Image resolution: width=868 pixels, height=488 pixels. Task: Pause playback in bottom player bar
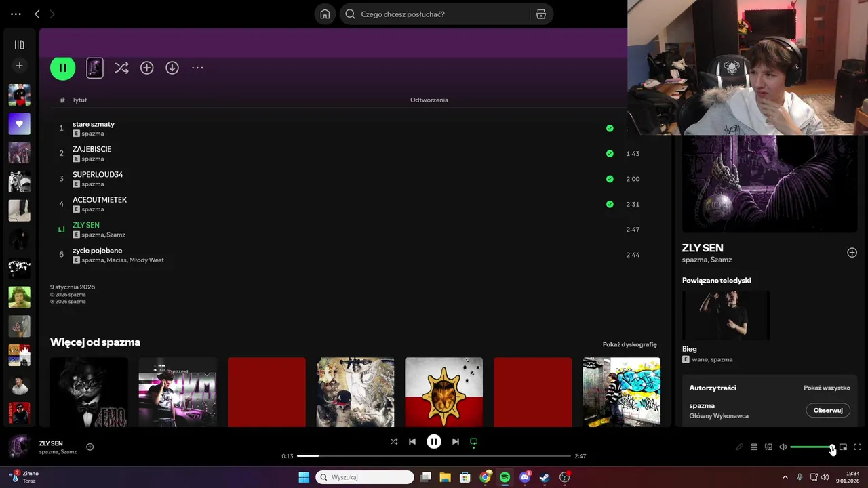tap(434, 441)
